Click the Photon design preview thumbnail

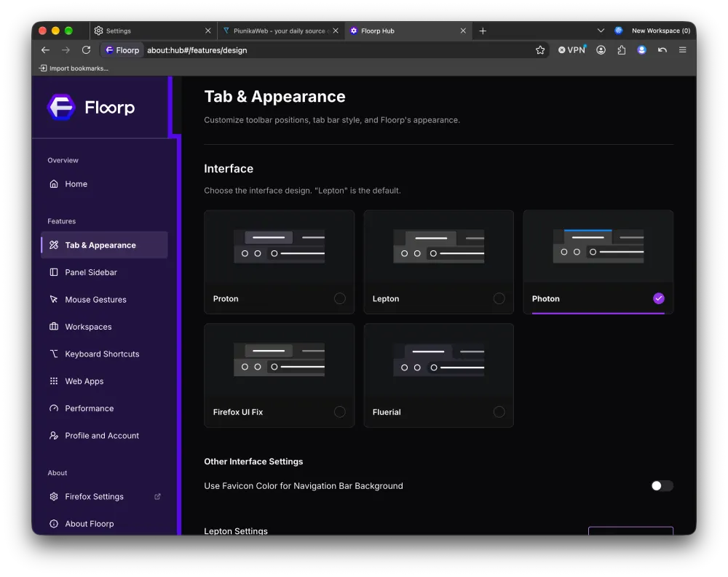[x=598, y=246]
